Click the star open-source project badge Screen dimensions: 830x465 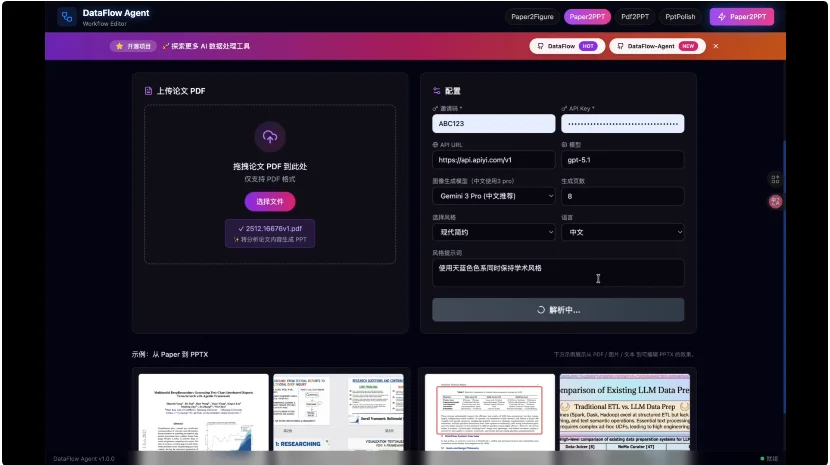(133, 47)
